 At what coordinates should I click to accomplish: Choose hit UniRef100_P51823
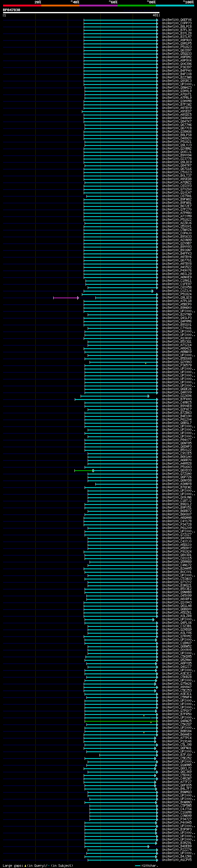[176, 47]
